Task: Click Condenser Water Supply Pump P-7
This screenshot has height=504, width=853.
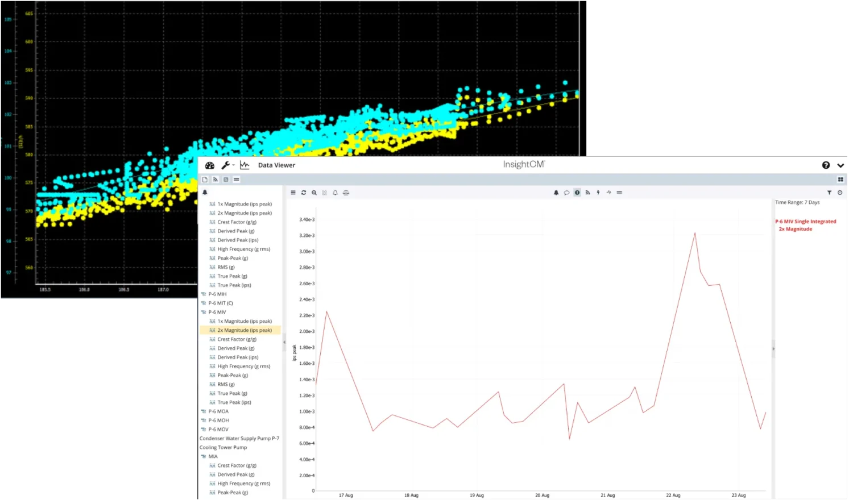Action: (239, 439)
